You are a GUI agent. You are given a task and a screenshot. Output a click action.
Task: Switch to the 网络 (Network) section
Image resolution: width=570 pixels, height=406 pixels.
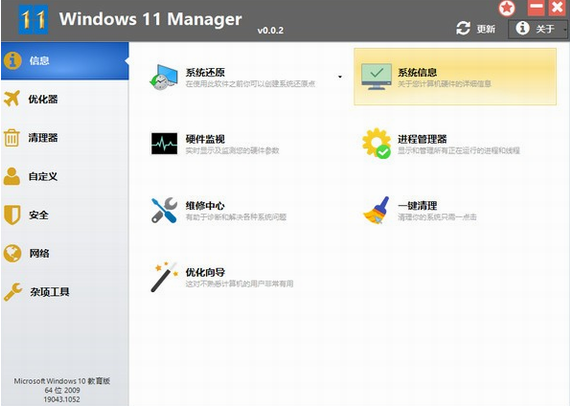[x=65, y=253]
